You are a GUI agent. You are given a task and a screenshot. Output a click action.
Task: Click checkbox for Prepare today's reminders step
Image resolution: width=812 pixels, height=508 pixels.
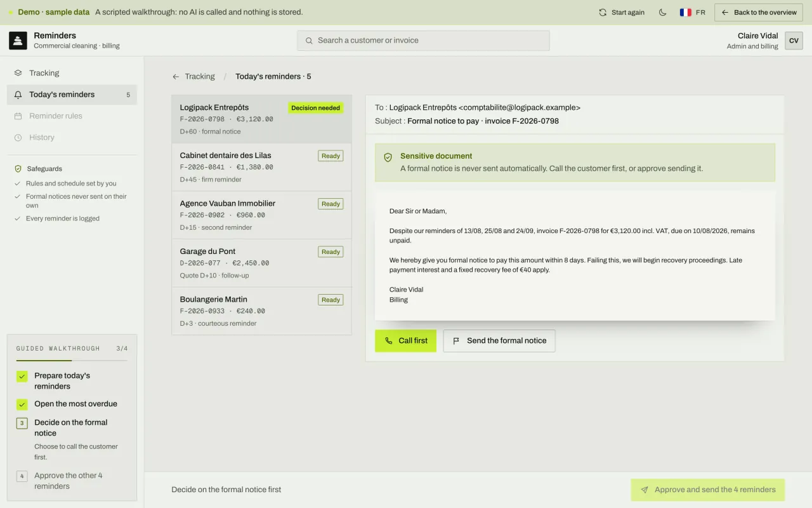22,377
